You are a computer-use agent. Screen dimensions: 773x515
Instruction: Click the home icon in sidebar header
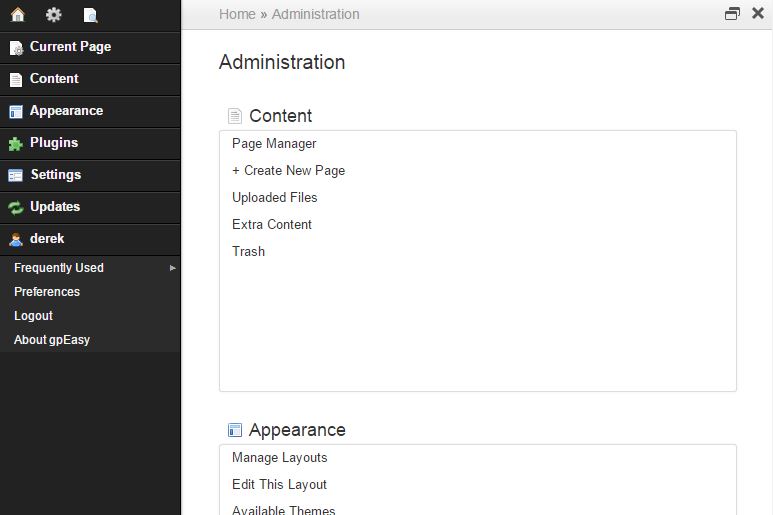tap(17, 15)
